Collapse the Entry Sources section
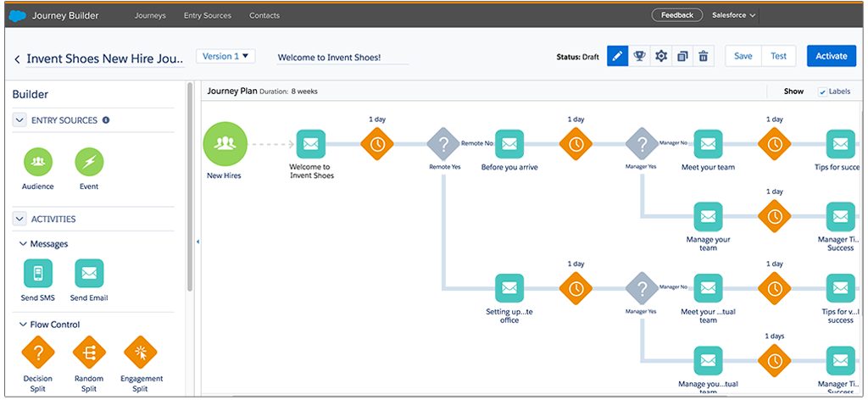This screenshot has width=868, height=400. pos(20,120)
